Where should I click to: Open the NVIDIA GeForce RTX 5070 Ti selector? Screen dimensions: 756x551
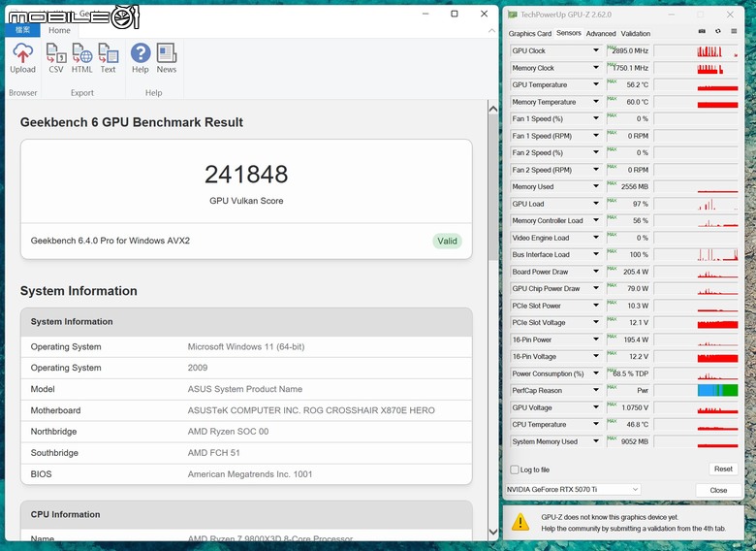(x=573, y=489)
